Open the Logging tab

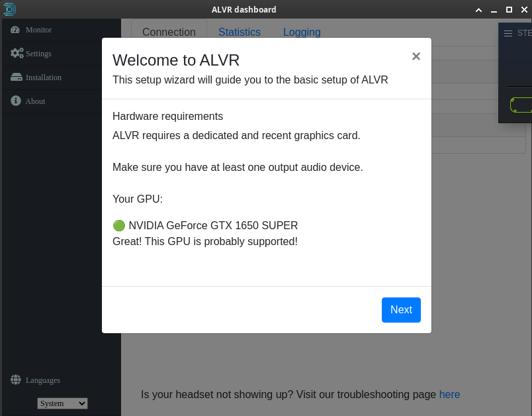click(302, 32)
